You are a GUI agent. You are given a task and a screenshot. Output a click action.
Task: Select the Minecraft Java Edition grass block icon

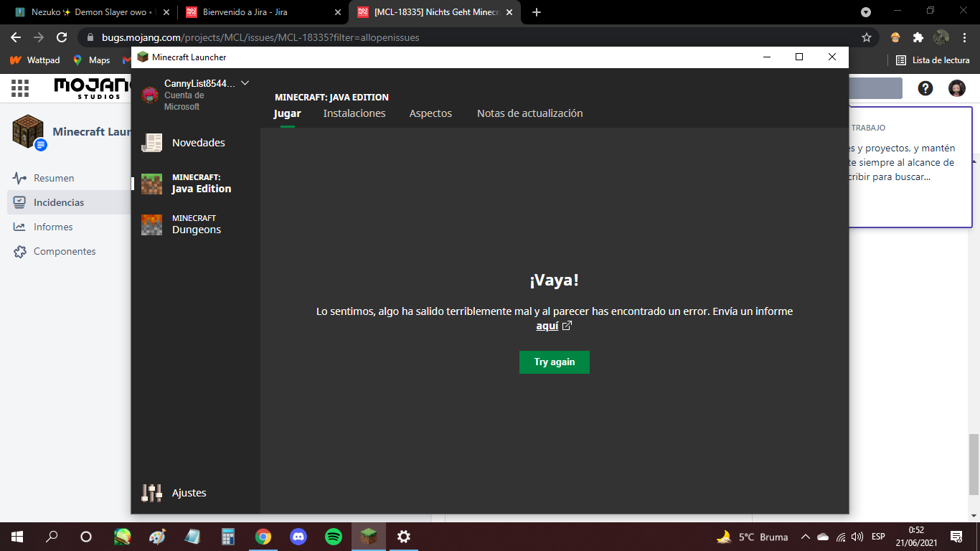151,184
